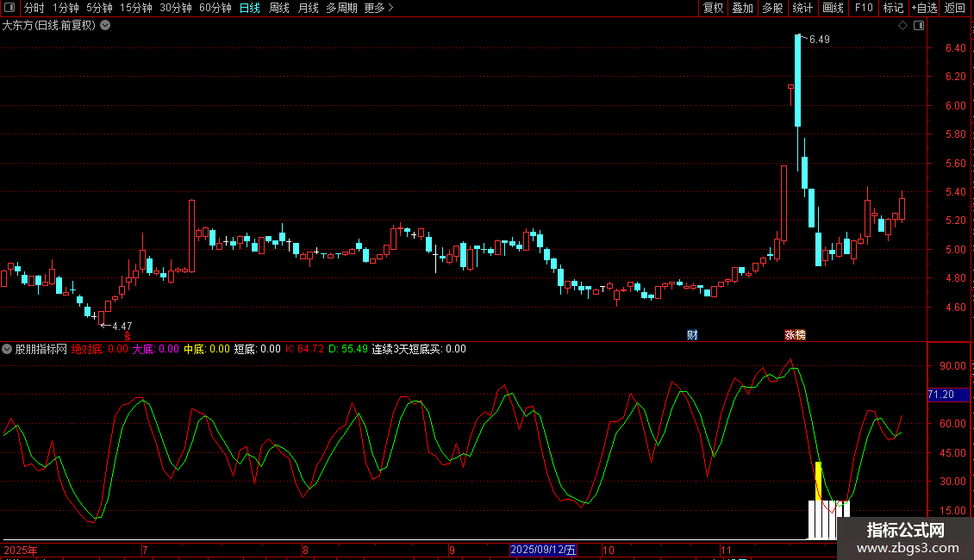Screen dimensions: 974x560
Task: Open the 统计 statistics tool
Action: click(x=802, y=8)
